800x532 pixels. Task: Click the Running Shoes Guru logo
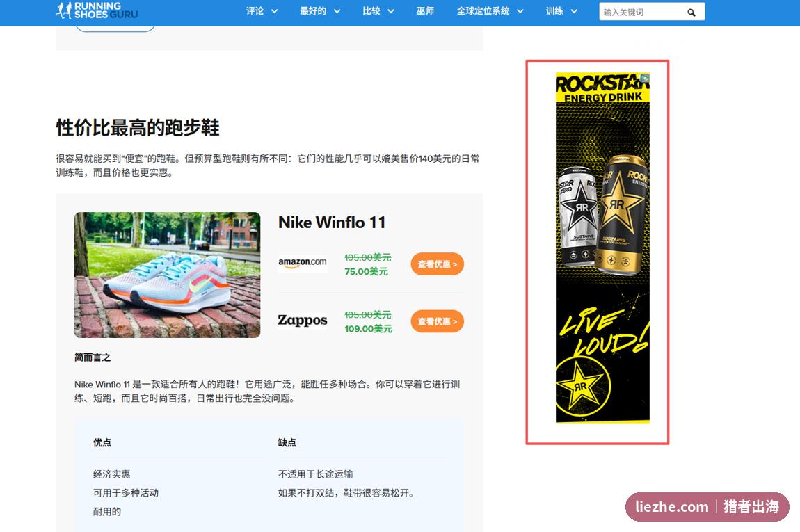(97, 10)
